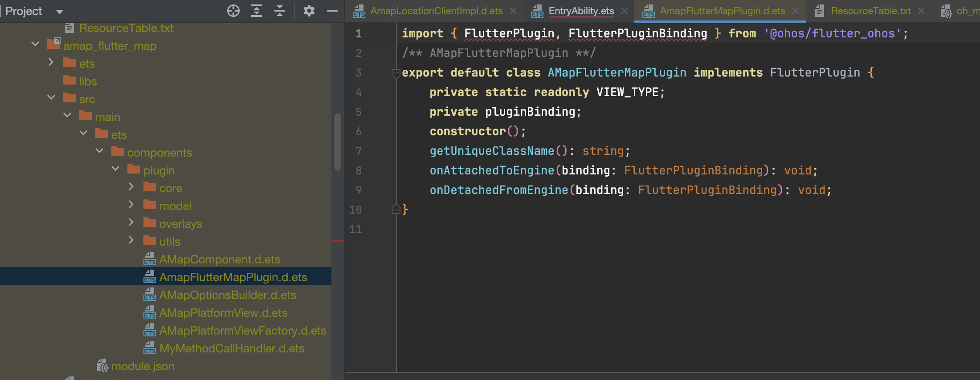This screenshot has width=980, height=380.
Task: Click the Collapse All toolbar icon
Action: pyautogui.click(x=280, y=11)
